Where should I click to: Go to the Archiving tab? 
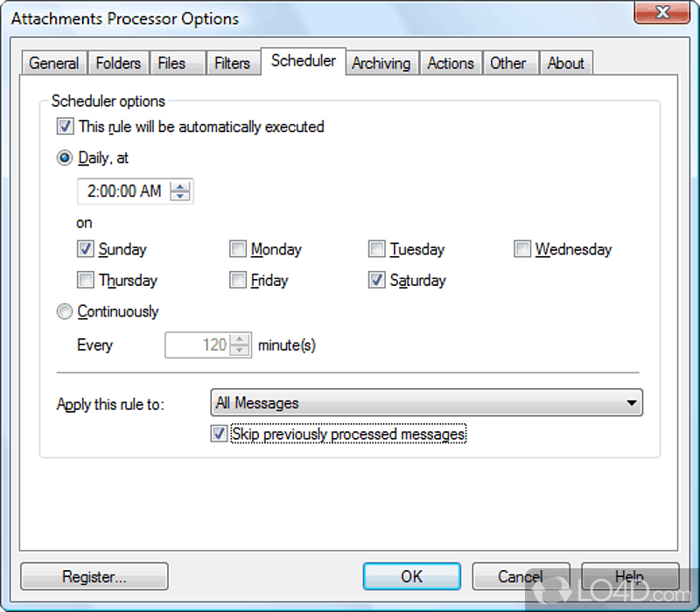click(381, 63)
